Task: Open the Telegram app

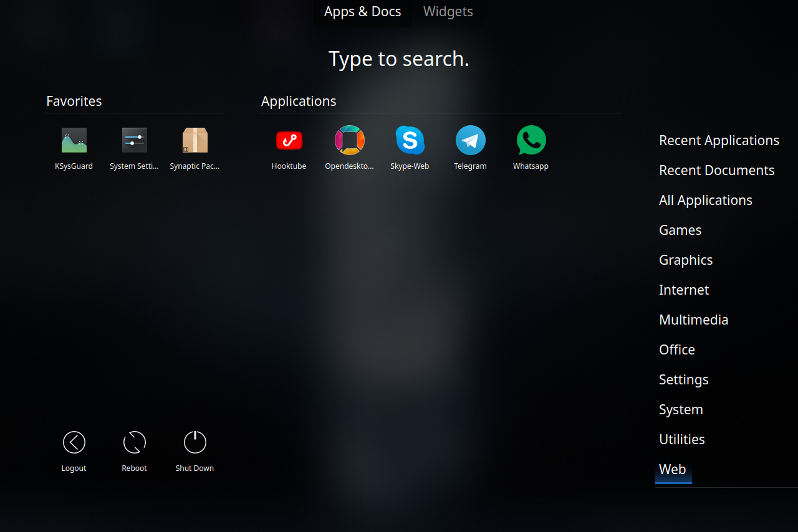Action: [470, 141]
